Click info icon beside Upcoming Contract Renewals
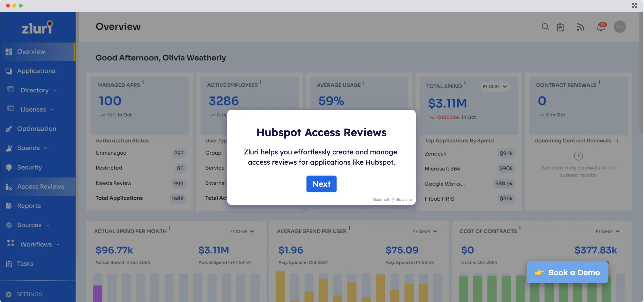 pyautogui.click(x=617, y=141)
